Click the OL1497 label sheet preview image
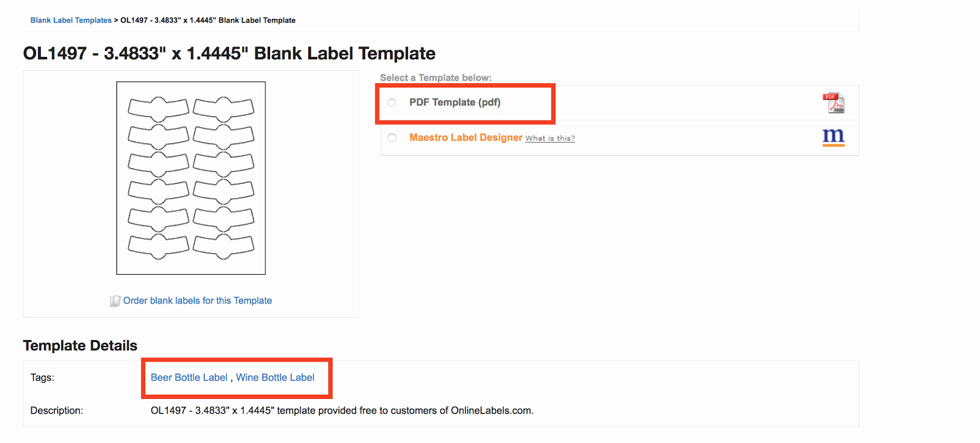This screenshot has height=443, width=980. [191, 178]
